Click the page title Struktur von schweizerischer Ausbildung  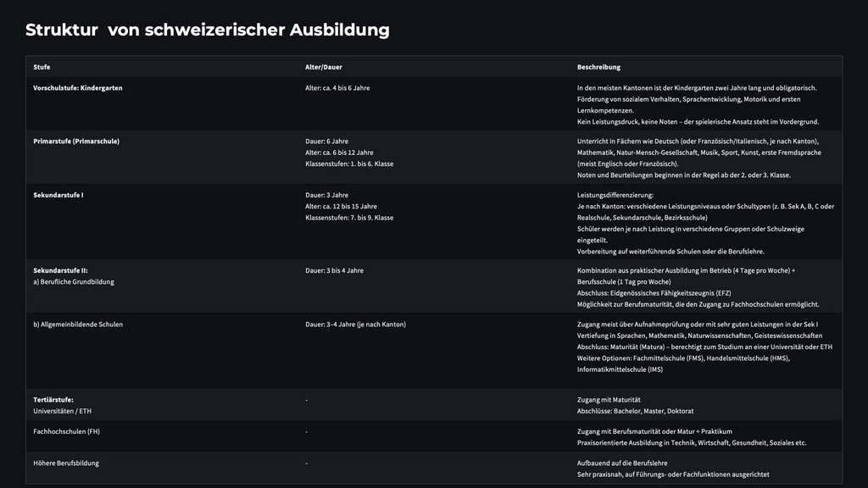208,30
